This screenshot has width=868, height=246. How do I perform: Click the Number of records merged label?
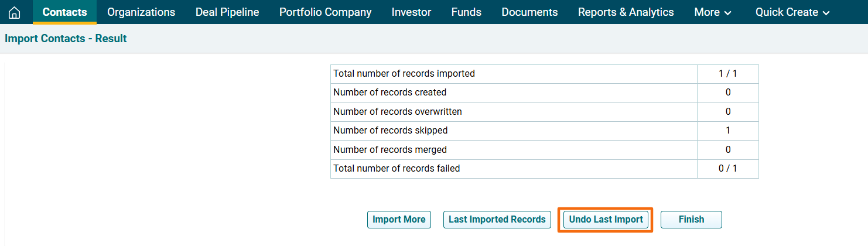click(389, 149)
